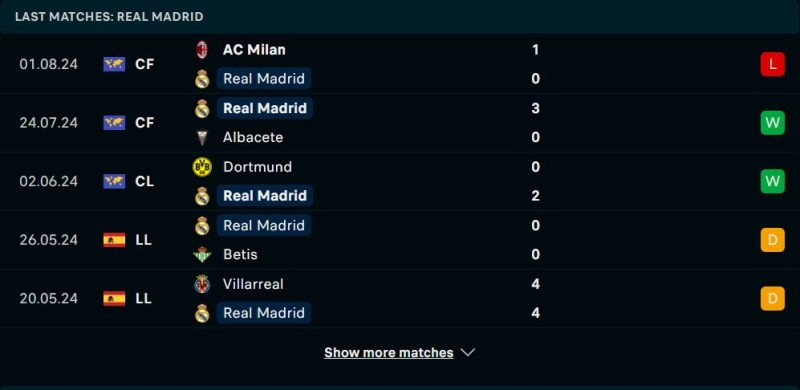Viewport: 800px width, 390px height.
Task: Click the AC Milan club crest
Action: 202,50
